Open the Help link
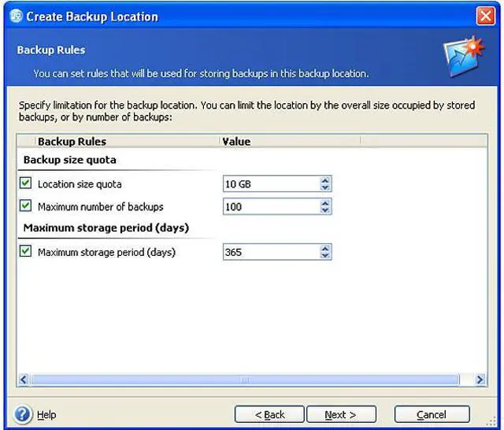The image size is (504, 430). pos(46,414)
